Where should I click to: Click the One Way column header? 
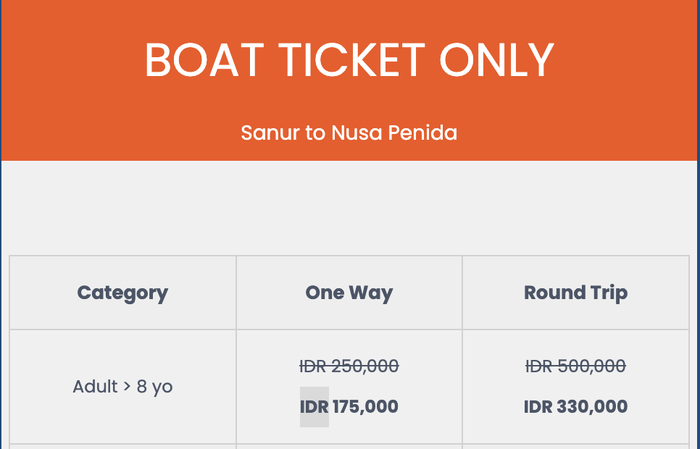click(349, 293)
